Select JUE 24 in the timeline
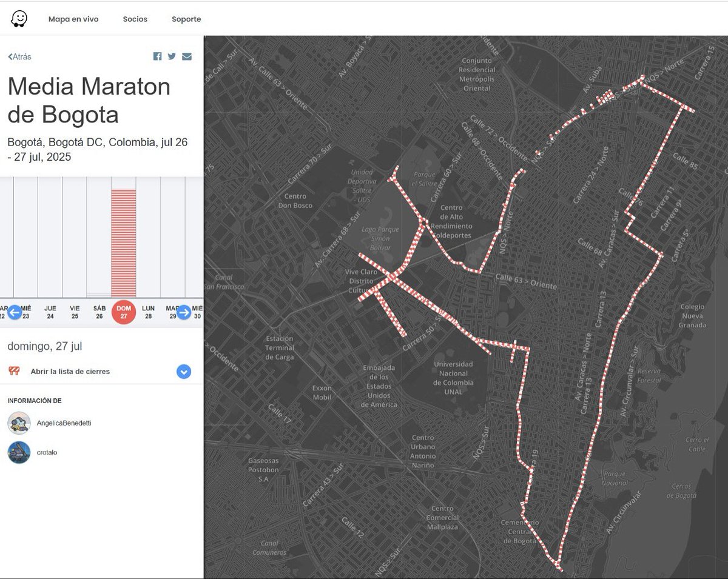 pos(50,312)
